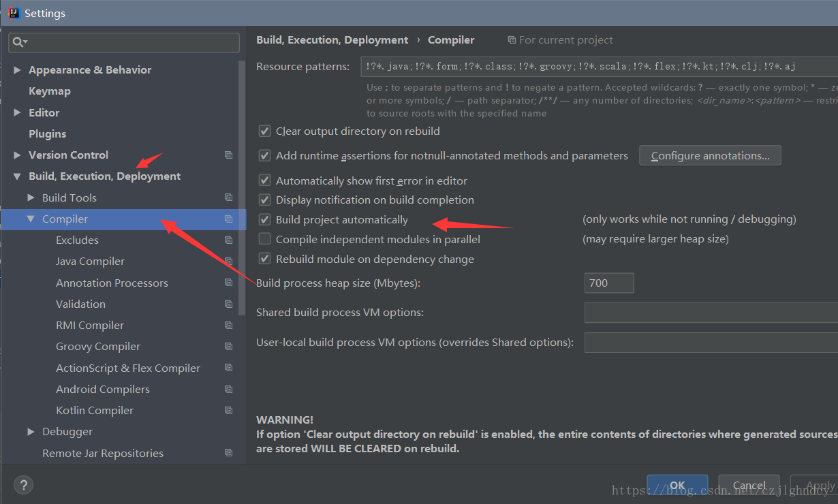Viewport: 838px width, 504px height.
Task: Click project-level icon next to ActionScript & Flex Compiler
Action: [x=228, y=368]
